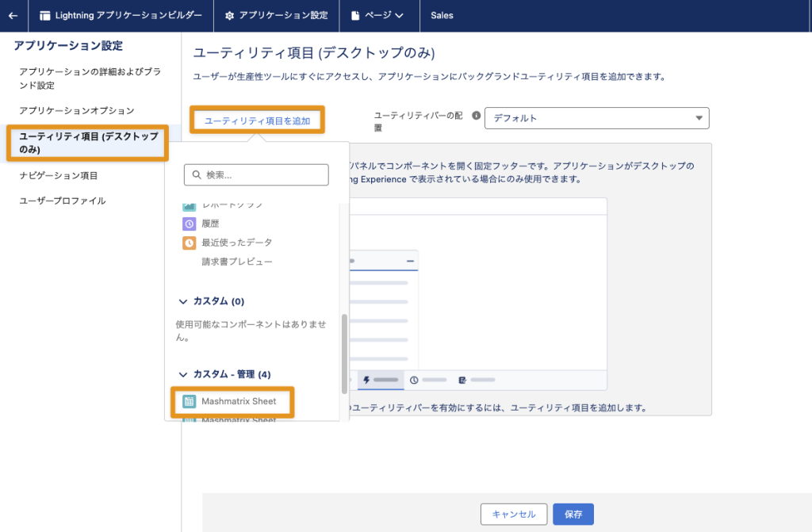The height and width of the screenshot is (532, 812).
Task: Go to ナビゲーション項目 settings
Action: pos(59,175)
